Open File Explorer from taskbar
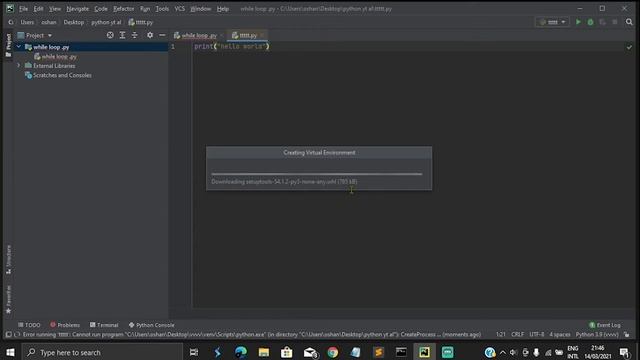Screen dimensions: 640x360 coord(264,352)
